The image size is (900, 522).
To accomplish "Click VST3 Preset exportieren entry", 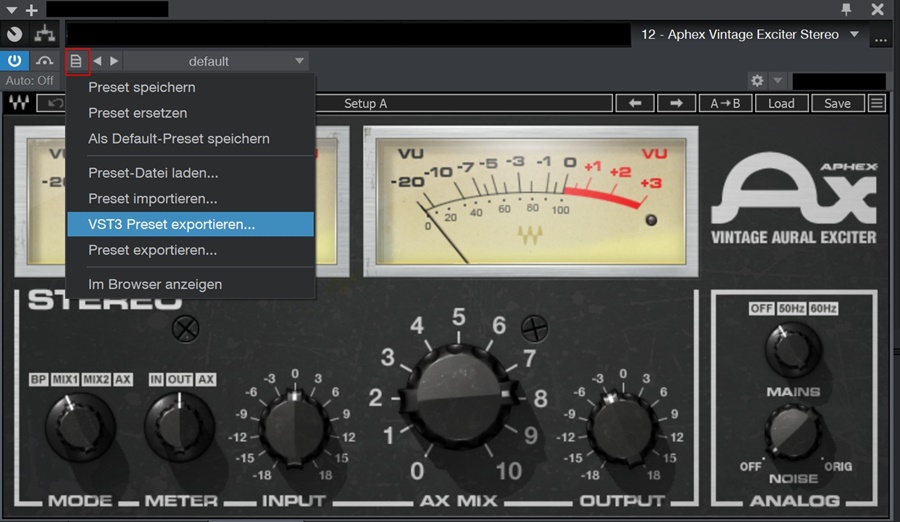I will 191,225.
